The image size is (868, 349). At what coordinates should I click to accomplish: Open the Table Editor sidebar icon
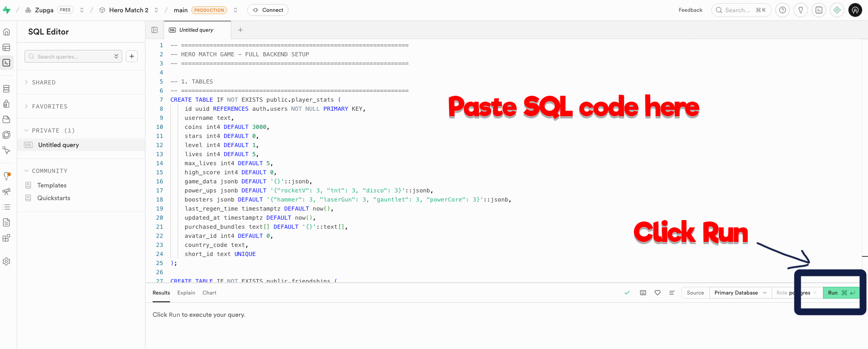[x=6, y=47]
